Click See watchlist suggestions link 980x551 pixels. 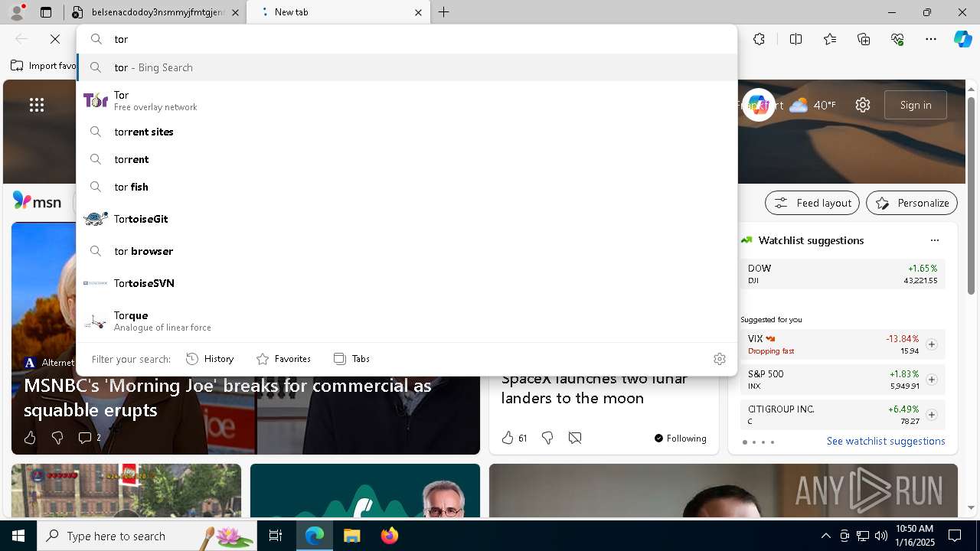click(x=886, y=441)
